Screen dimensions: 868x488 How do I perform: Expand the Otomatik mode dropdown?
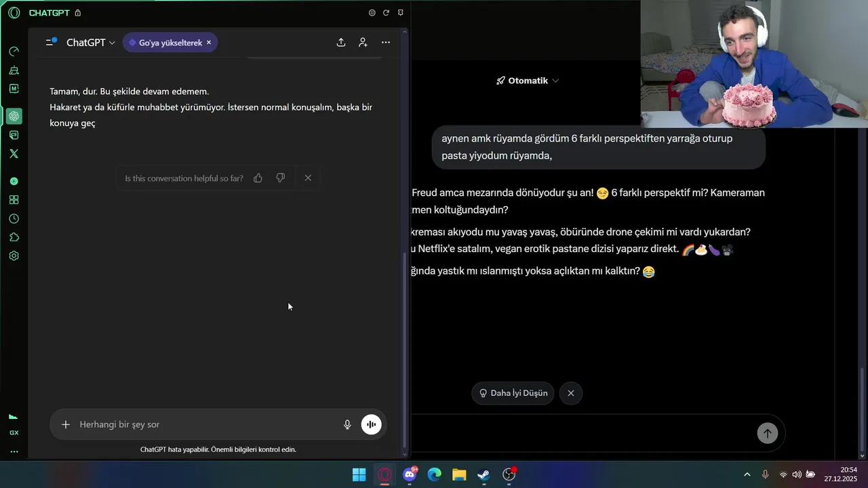(x=528, y=81)
